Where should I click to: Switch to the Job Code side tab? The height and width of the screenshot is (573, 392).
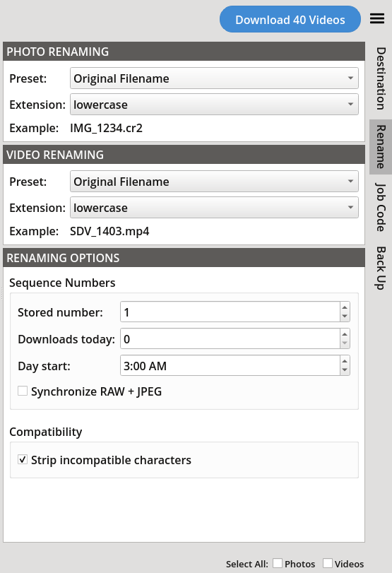(x=381, y=207)
